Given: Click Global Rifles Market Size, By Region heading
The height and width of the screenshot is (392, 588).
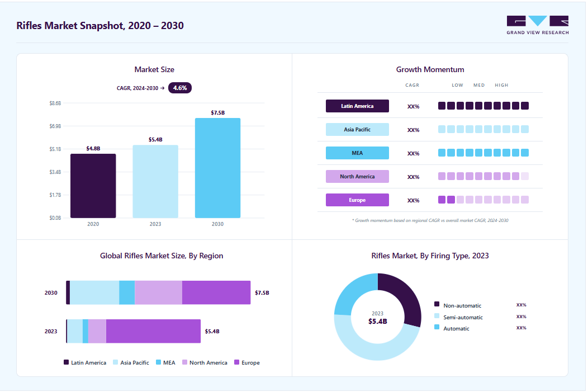Looking at the screenshot, I should (x=162, y=256).
